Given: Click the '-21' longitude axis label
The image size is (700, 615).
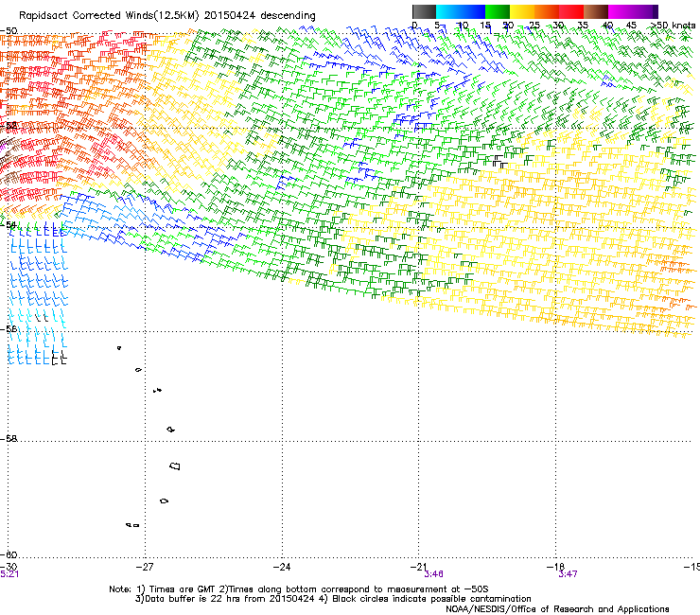Looking at the screenshot, I should coord(418,567).
